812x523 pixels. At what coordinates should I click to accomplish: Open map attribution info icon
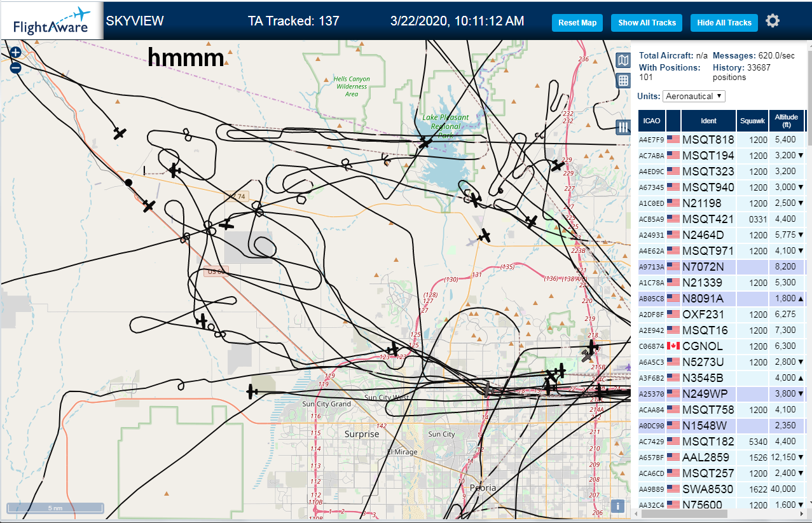[x=616, y=506]
